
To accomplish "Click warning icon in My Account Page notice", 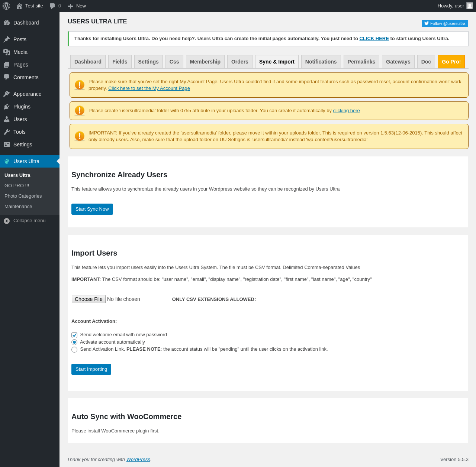I will tap(80, 85).
